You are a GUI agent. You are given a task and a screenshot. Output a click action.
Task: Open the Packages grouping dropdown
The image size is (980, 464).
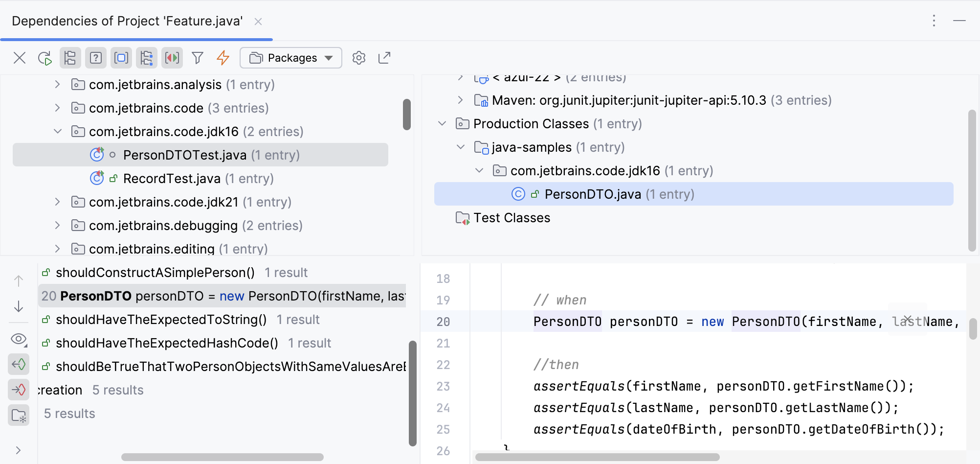coord(290,58)
